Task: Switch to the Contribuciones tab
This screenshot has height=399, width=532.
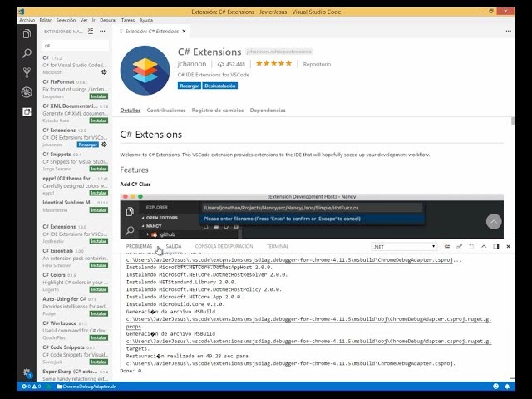Action: click(166, 111)
